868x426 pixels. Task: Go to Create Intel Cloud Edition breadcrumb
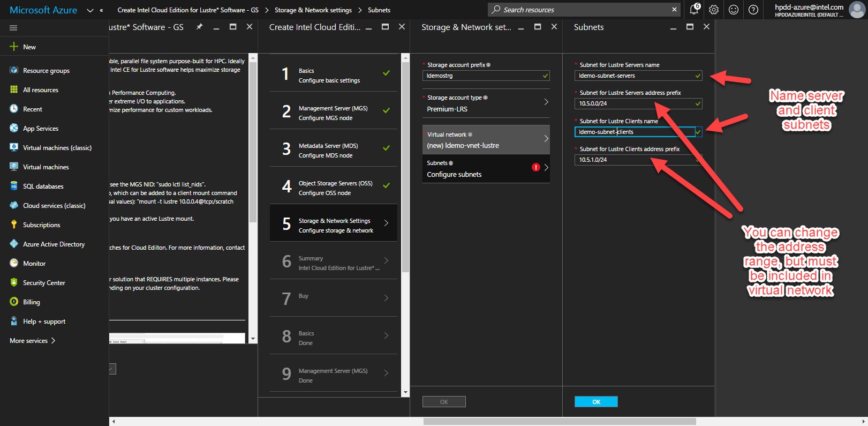[188, 10]
